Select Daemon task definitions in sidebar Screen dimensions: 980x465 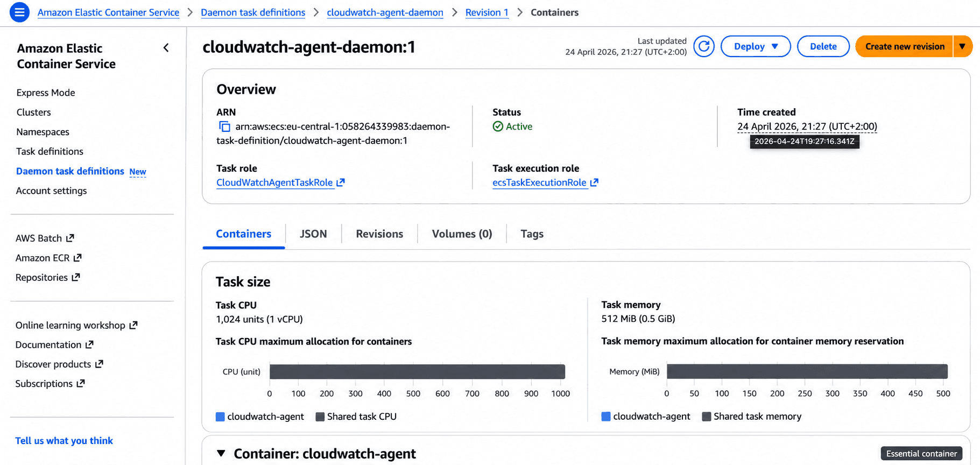point(70,171)
